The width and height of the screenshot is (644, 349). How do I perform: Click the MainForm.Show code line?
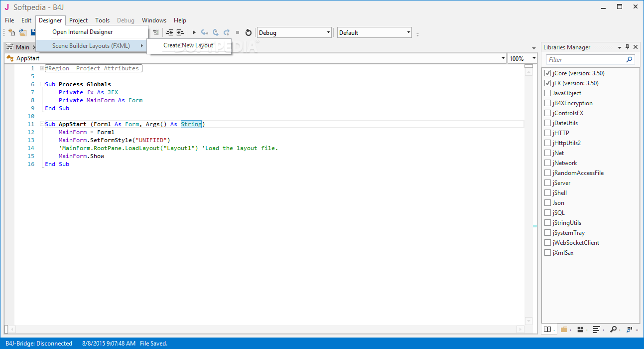81,156
